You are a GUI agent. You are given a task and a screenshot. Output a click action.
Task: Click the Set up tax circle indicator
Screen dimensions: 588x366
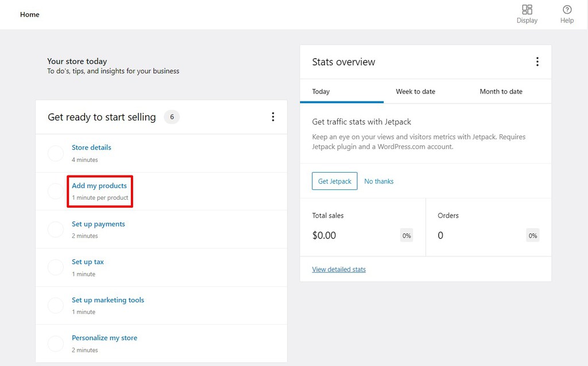click(x=56, y=267)
